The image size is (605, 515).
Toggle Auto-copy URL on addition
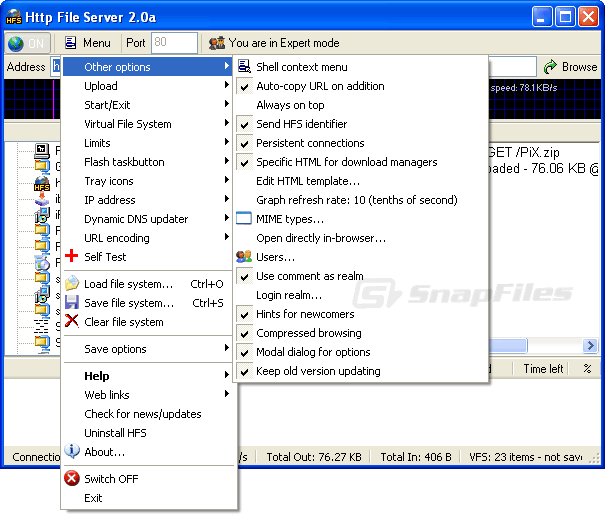(x=361, y=86)
